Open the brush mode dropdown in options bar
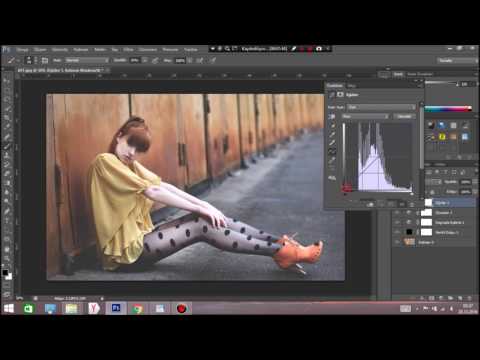 point(87,60)
